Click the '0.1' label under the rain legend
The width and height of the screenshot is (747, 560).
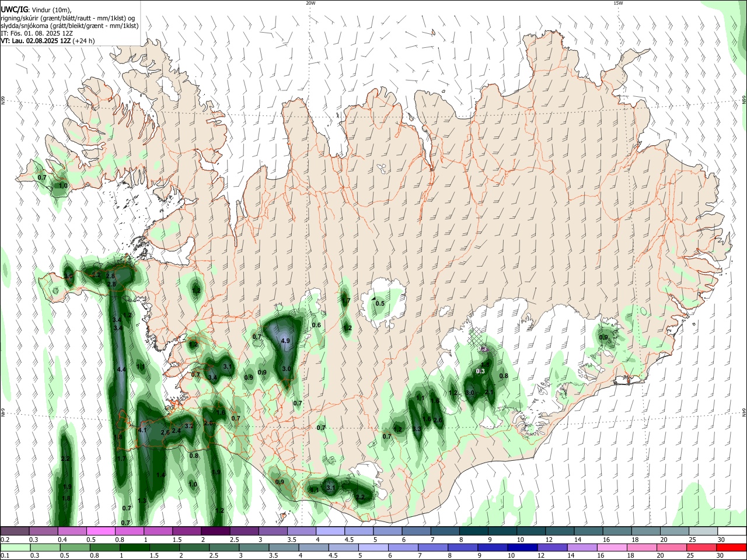(5, 556)
